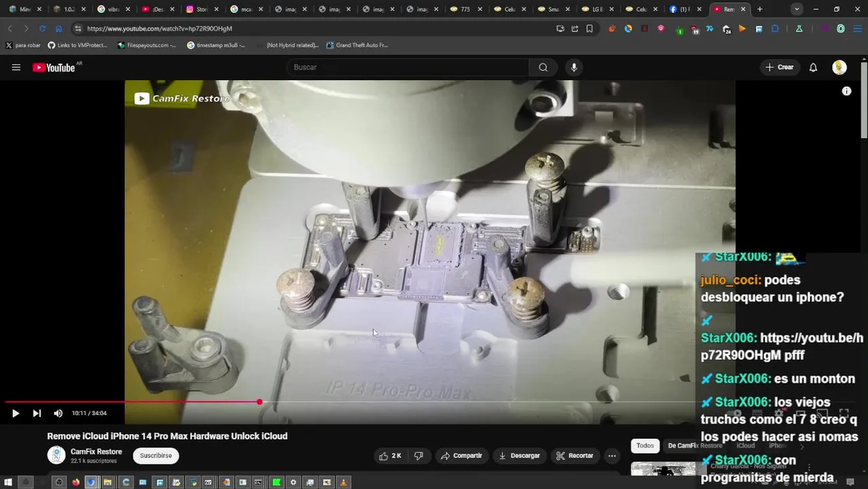Open more actions three-dot menu
The height and width of the screenshot is (489, 868).
[x=612, y=456]
